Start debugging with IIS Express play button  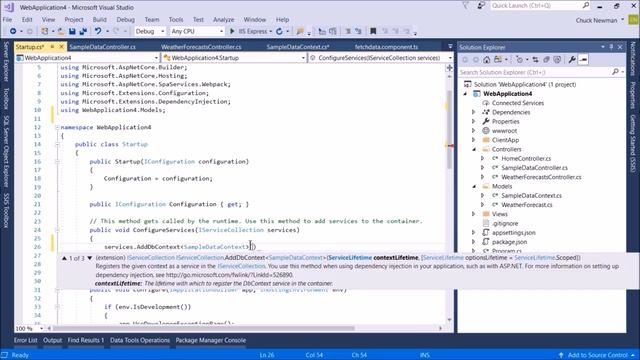tap(232, 31)
